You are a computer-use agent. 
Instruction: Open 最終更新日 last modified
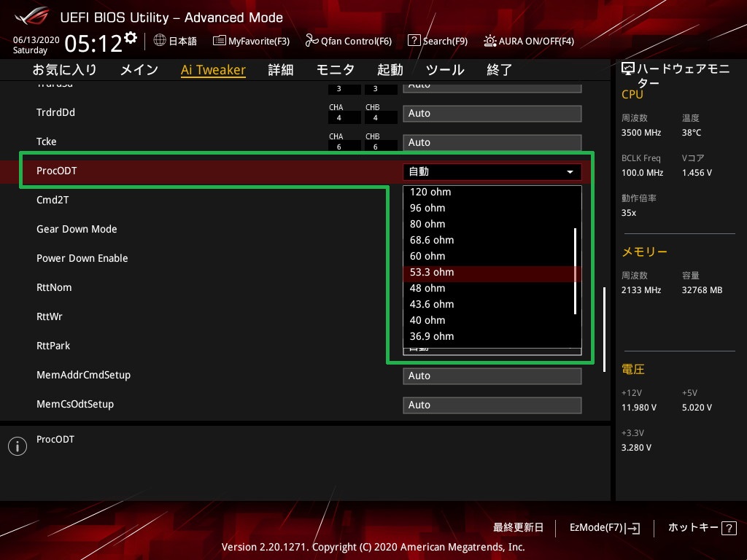519,528
